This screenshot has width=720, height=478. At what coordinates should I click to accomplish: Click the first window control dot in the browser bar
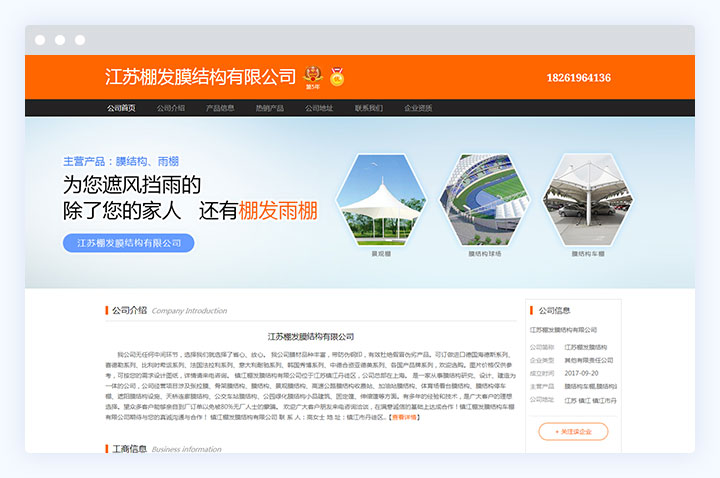[40, 40]
